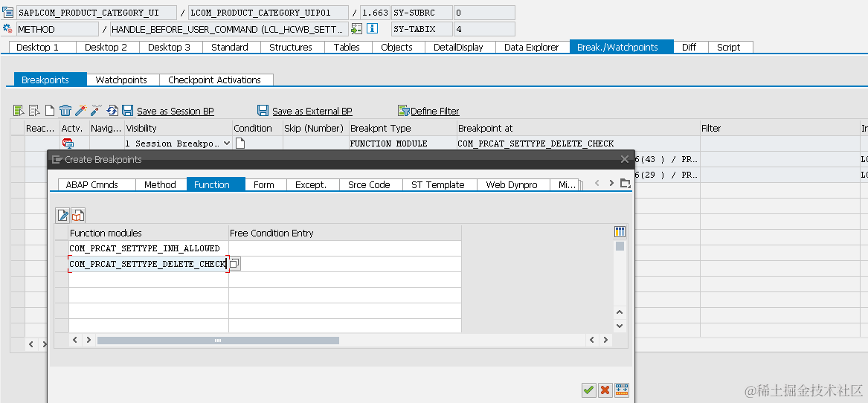Click the COM_PRCAT_SETTYPE_INH_ALLOWED function module cell

[148, 248]
